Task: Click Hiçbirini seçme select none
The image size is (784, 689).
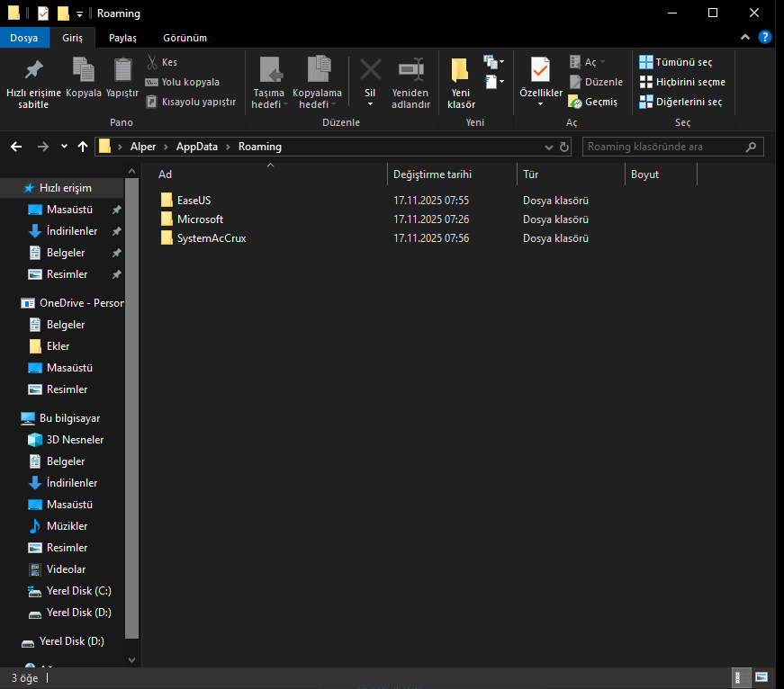Action: [x=682, y=82]
